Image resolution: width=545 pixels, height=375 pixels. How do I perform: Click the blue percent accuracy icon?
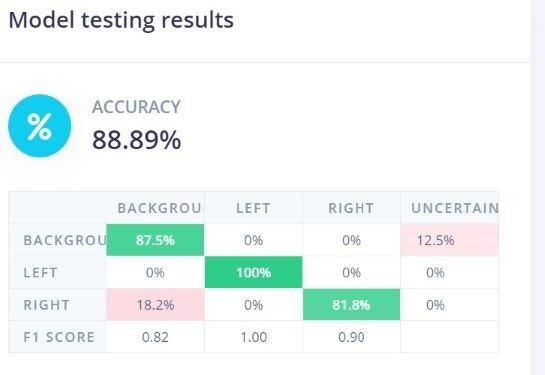click(40, 126)
